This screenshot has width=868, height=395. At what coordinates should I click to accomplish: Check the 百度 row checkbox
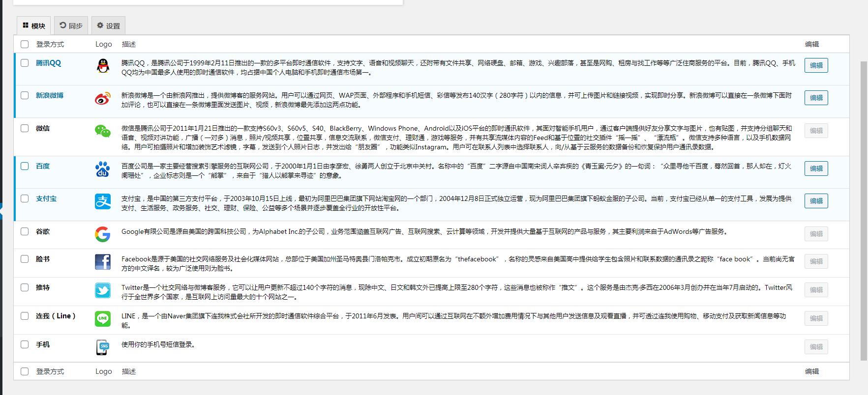coord(25,166)
